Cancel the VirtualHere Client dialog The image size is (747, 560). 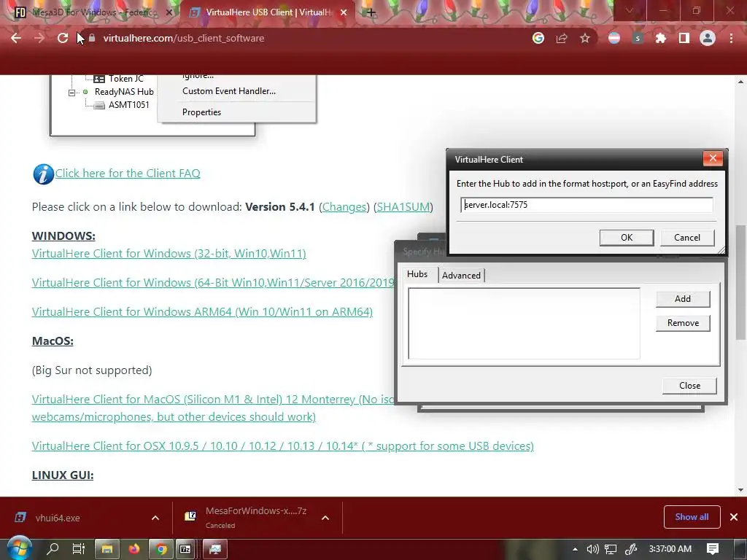coord(687,237)
